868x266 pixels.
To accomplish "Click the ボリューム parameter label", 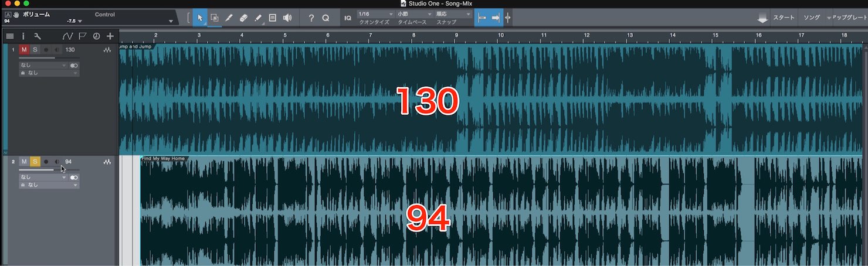I will pyautogui.click(x=36, y=15).
